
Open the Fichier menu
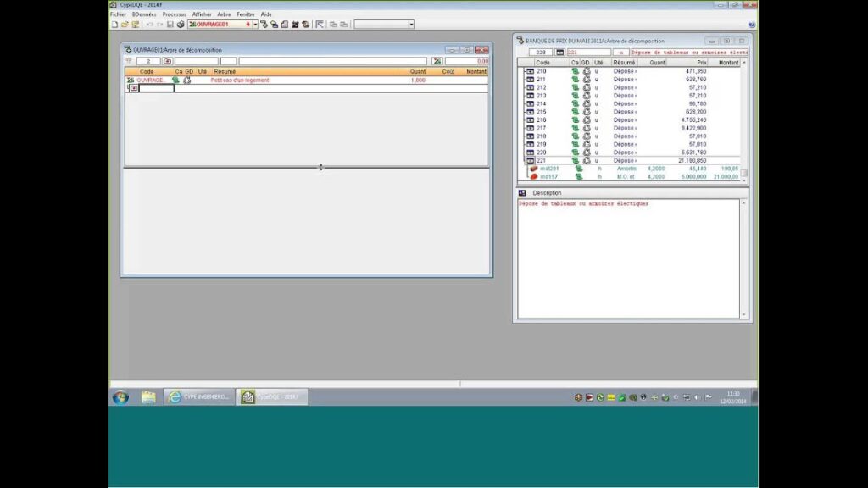click(x=118, y=14)
